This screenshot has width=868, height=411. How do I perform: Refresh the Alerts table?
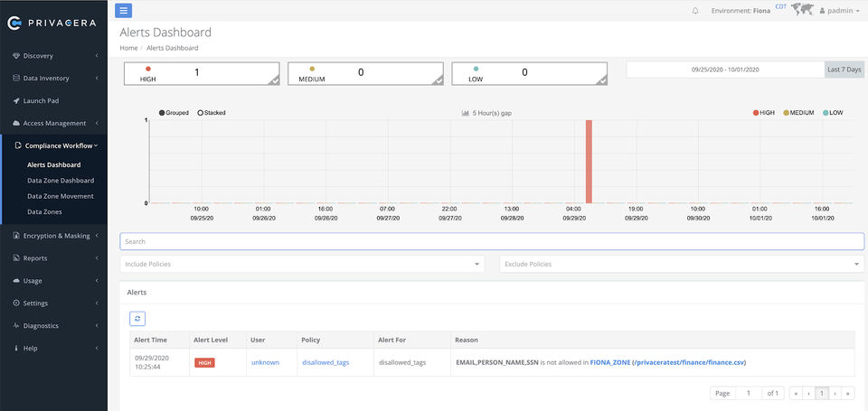(137, 318)
